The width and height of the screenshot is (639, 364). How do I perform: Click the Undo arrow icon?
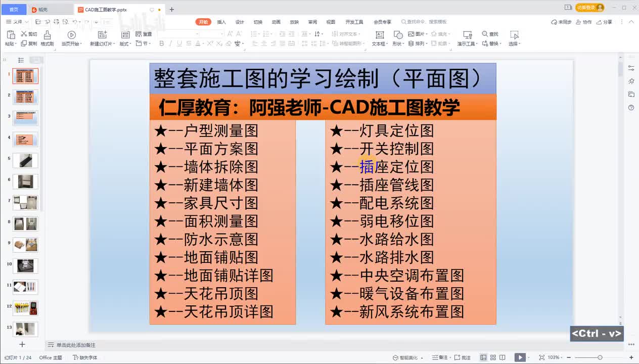tap(74, 22)
